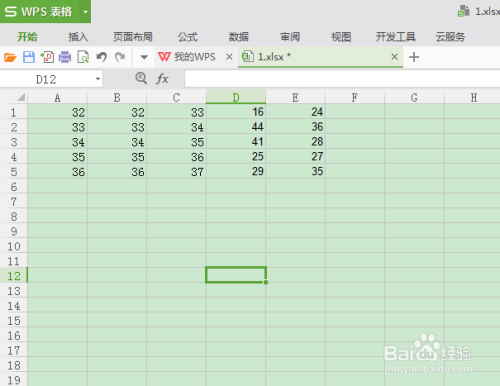The width and height of the screenshot is (500, 386).
Task: Undo the last action
Action: (101, 57)
